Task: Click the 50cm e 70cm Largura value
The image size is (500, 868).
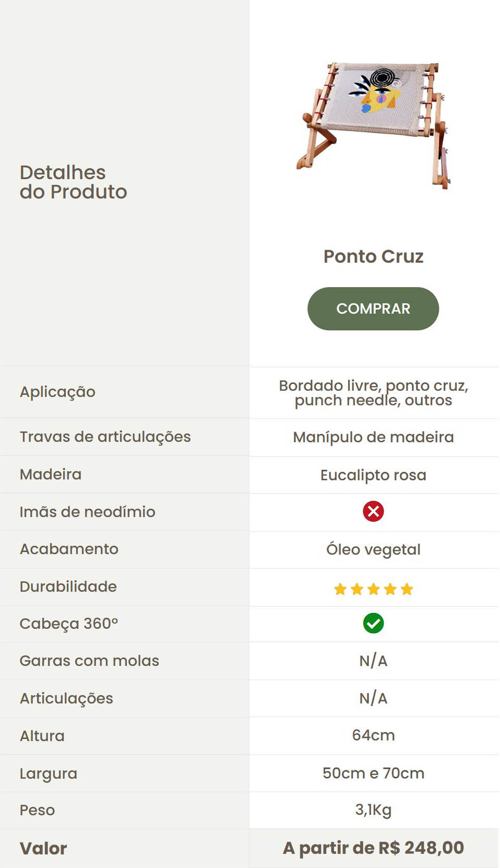Action: (x=373, y=773)
